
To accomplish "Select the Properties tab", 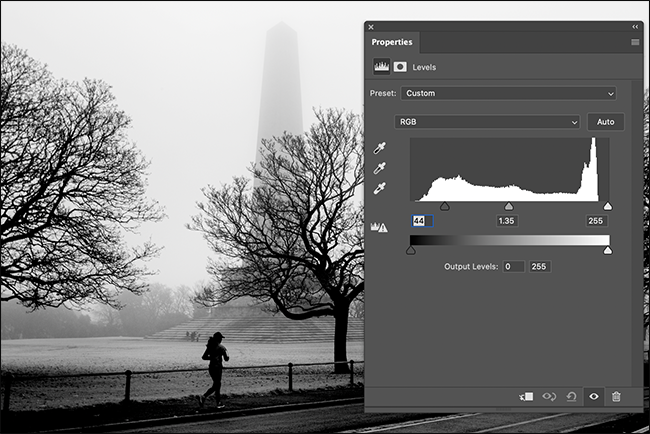I will pos(392,42).
